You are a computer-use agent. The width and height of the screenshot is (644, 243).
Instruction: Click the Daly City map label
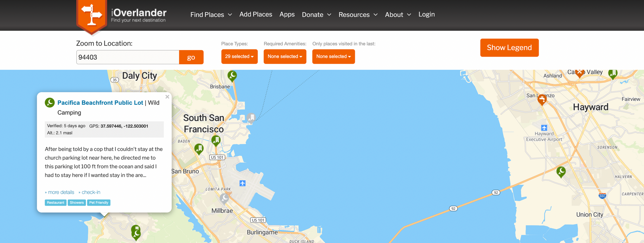tap(139, 76)
